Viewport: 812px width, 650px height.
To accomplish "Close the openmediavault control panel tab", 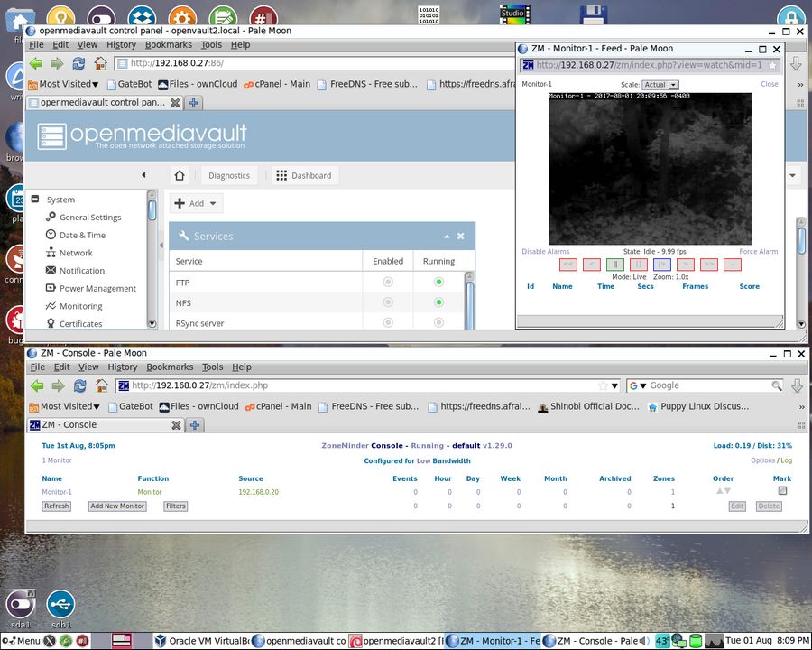I will 175,103.
